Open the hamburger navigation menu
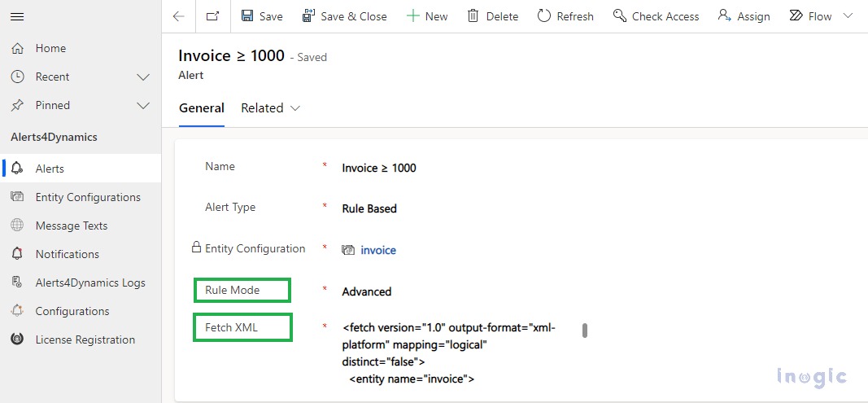The width and height of the screenshot is (868, 403). point(17,16)
